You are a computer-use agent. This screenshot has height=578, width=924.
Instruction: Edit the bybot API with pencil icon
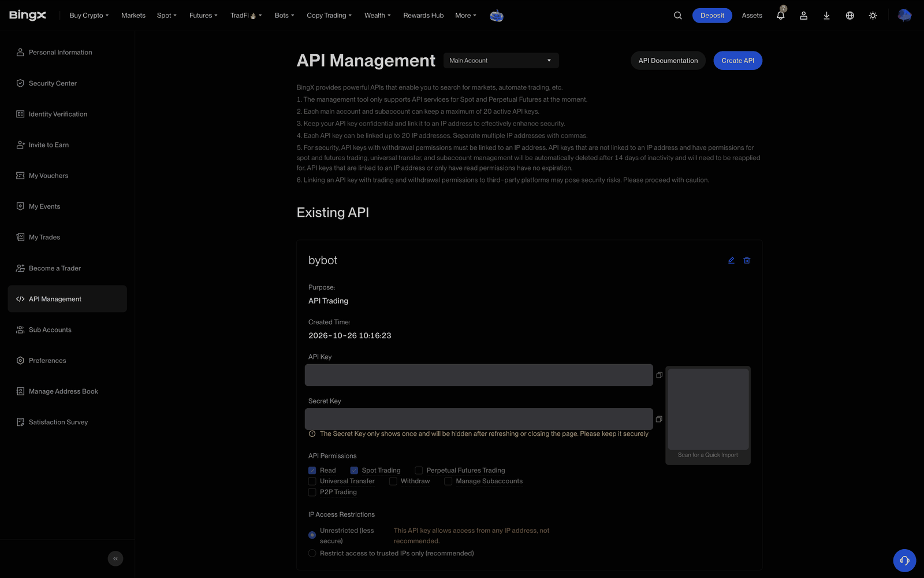pyautogui.click(x=731, y=260)
